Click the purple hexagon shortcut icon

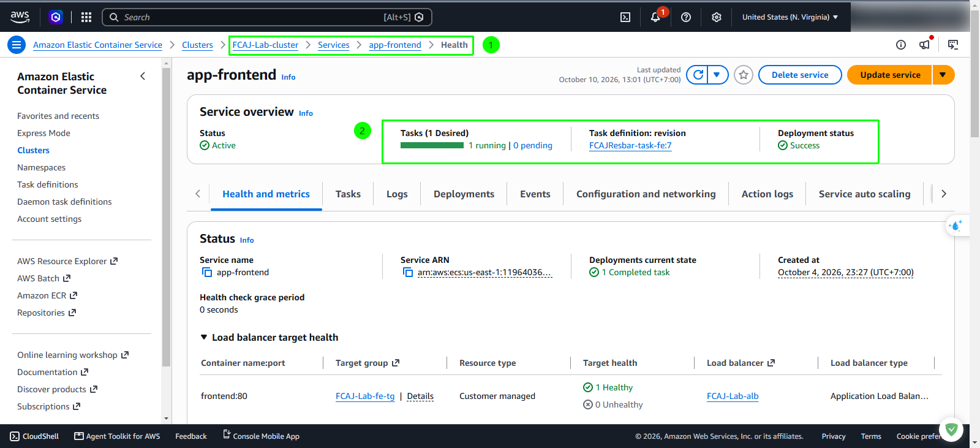coord(56,17)
